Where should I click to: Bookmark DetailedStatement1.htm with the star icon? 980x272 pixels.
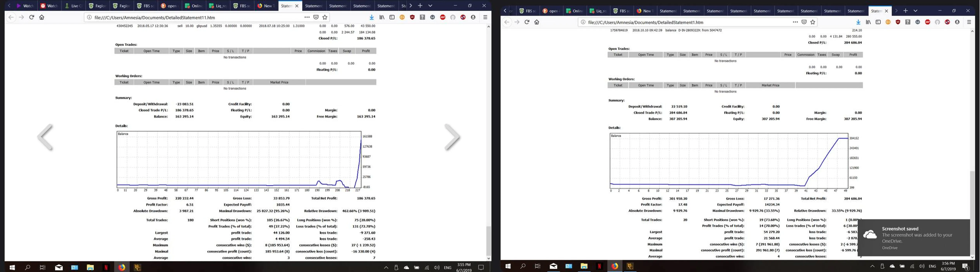tap(813, 22)
